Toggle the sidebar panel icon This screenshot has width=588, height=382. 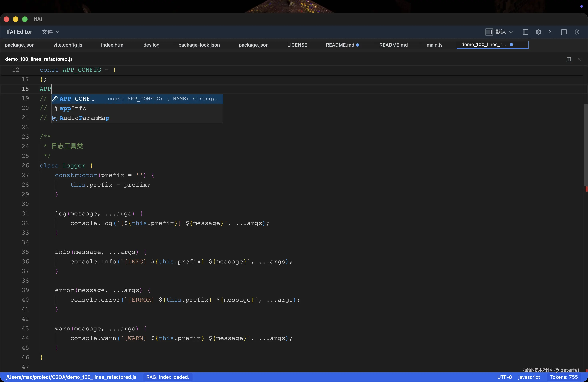pos(525,32)
